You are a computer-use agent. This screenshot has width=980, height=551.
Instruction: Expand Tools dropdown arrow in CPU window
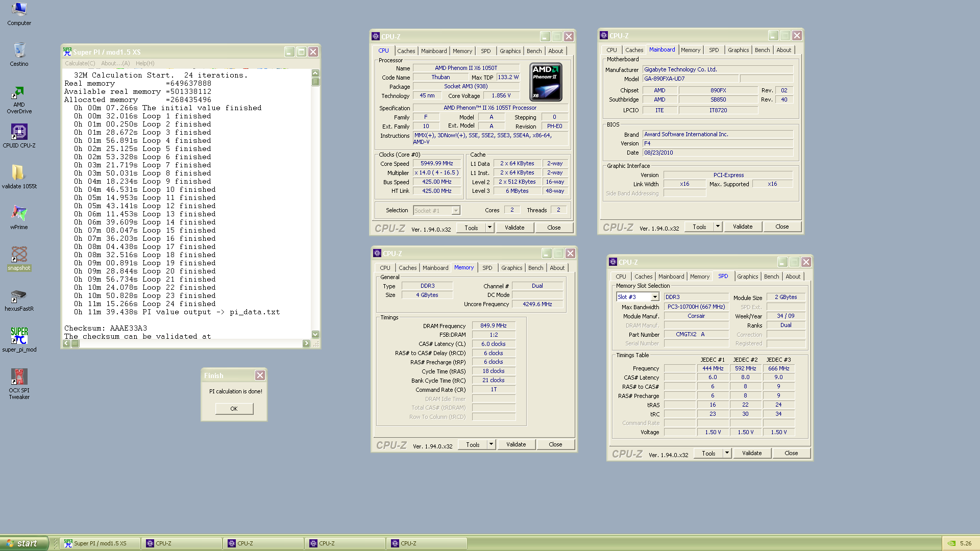(489, 228)
